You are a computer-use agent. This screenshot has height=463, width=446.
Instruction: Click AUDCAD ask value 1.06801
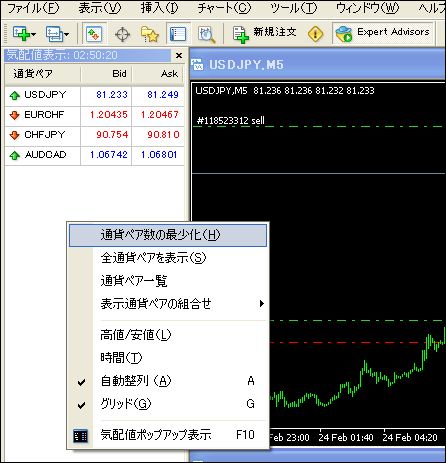point(159,155)
